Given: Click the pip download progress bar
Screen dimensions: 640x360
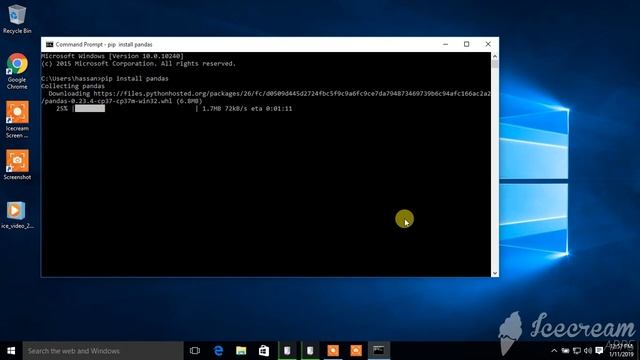Looking at the screenshot, I should [135, 109].
